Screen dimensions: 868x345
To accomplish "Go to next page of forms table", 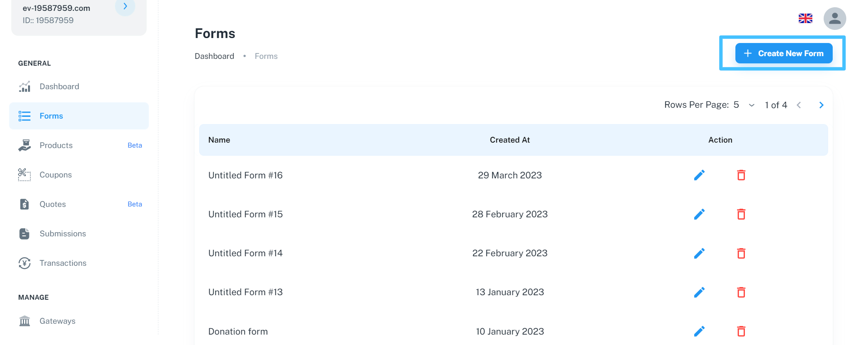I will pos(821,105).
